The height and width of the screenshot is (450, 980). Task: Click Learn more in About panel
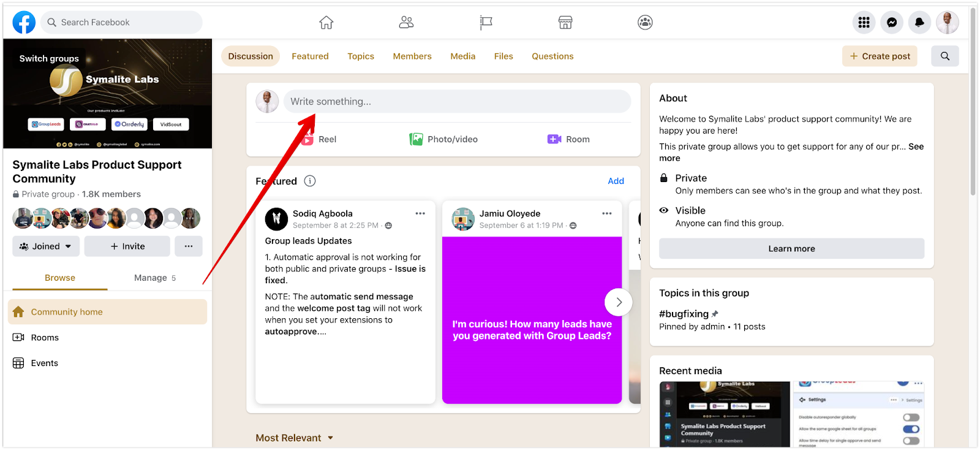tap(791, 249)
